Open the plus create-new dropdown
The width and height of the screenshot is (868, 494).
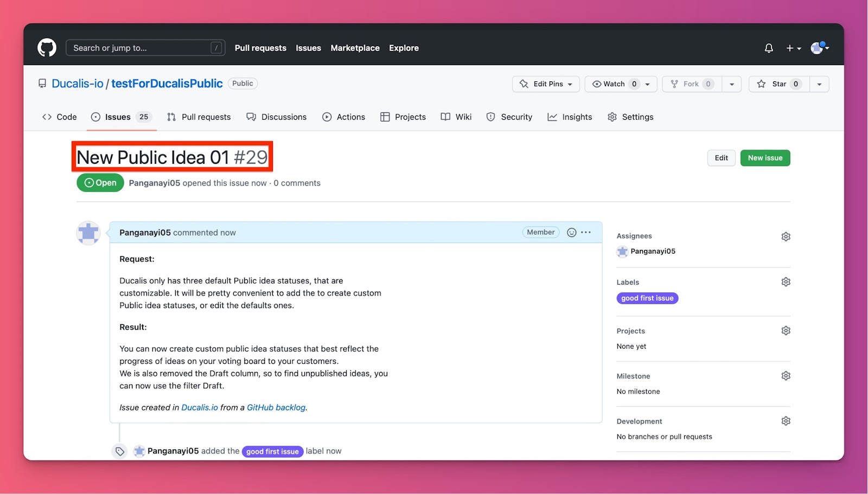click(x=794, y=48)
